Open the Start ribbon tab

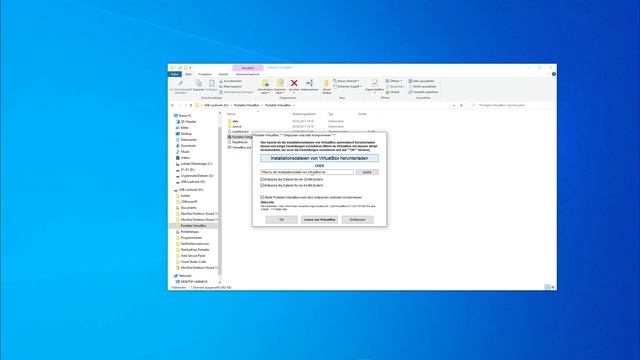pos(188,74)
